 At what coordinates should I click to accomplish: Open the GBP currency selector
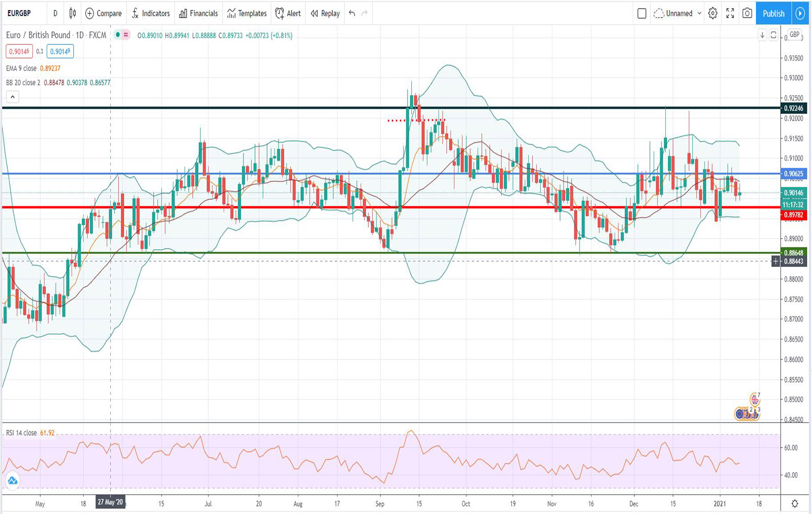point(794,34)
